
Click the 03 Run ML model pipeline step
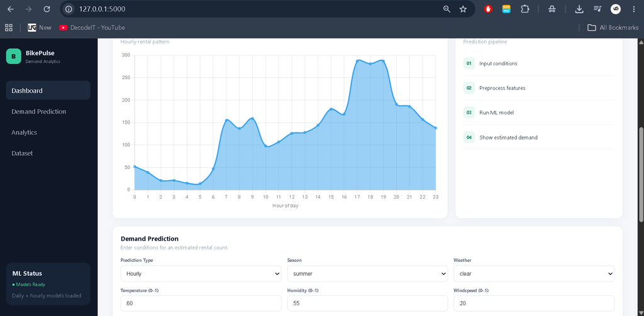point(539,112)
